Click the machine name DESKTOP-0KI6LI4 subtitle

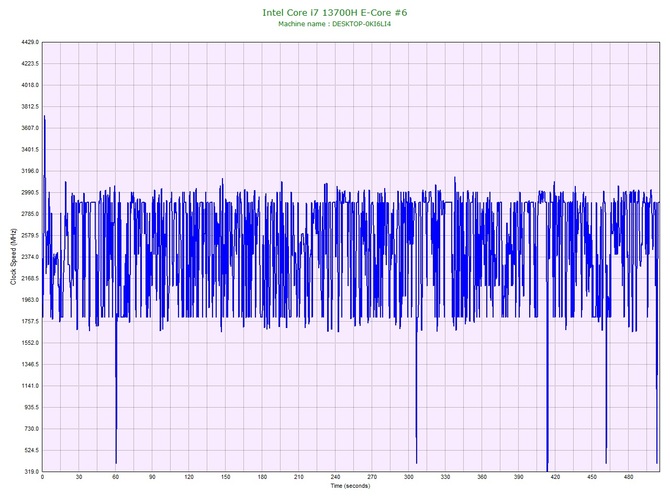click(x=335, y=24)
